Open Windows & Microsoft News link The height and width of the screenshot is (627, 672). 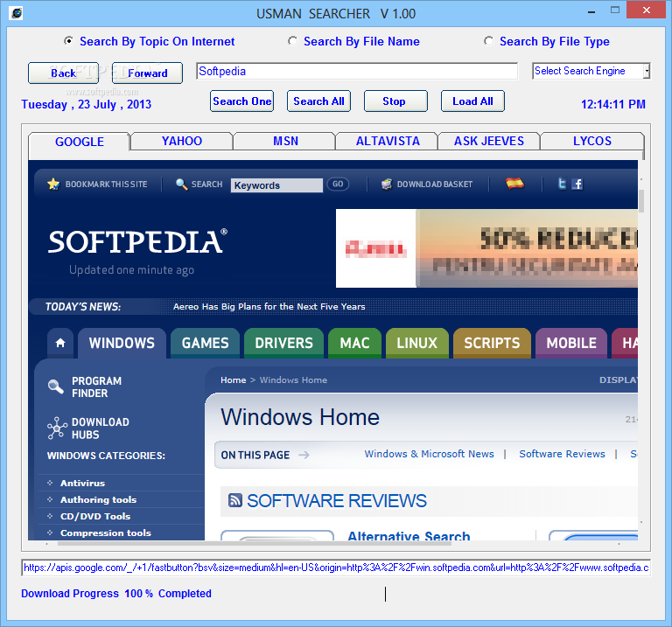(429, 454)
